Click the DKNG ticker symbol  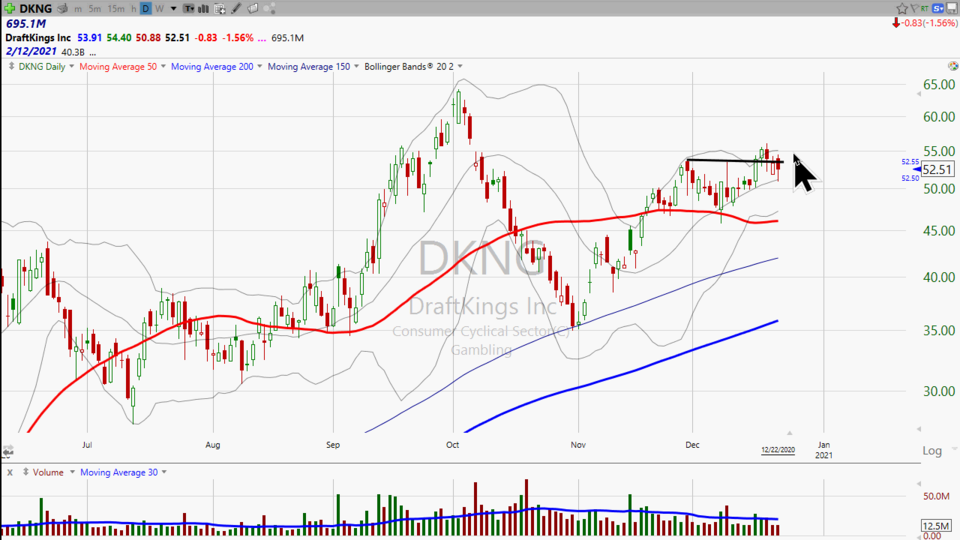tap(36, 9)
